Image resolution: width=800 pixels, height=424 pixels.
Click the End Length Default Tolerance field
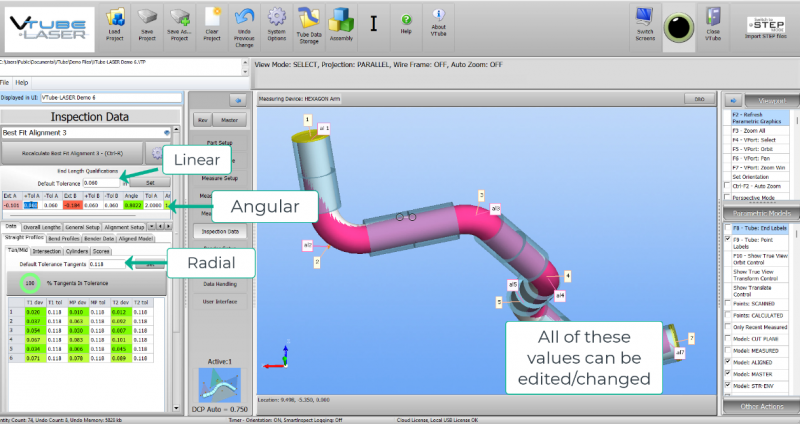point(101,183)
